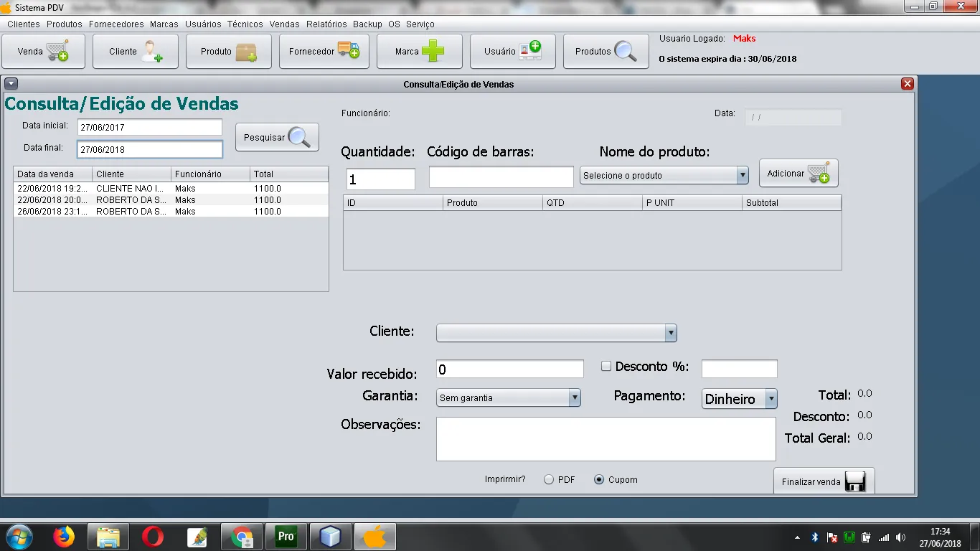Viewport: 980px width, 551px height.
Task: Click the Venda shopping cart toolbar button
Action: 43,52
